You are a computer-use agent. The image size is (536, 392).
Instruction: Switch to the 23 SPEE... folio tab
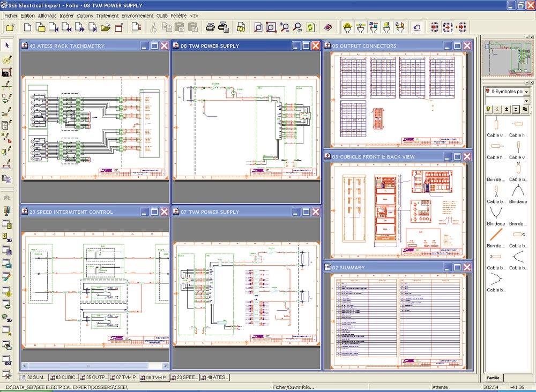click(x=183, y=378)
